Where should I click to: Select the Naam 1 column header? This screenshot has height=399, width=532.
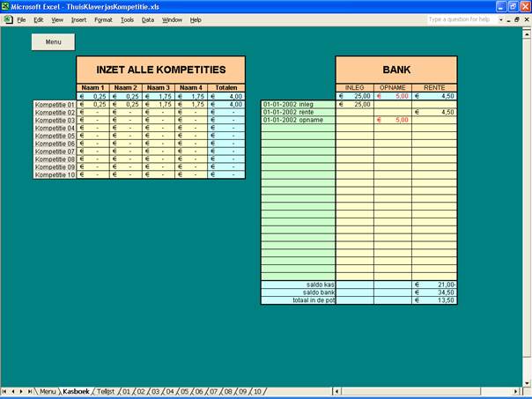click(x=93, y=88)
